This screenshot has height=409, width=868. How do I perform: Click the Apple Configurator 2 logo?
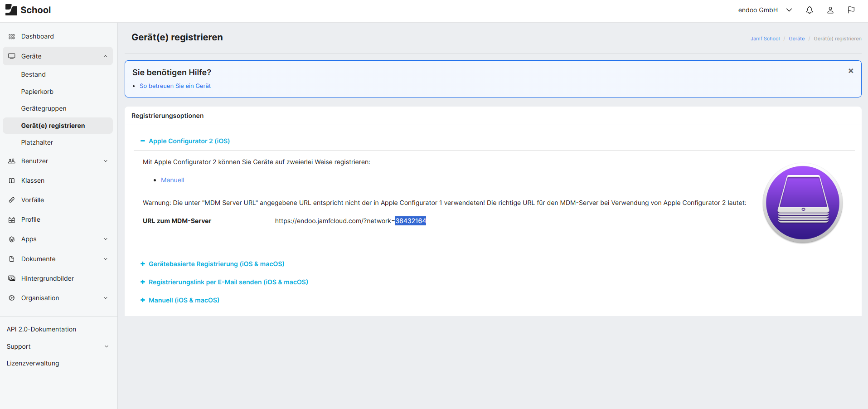tap(803, 203)
